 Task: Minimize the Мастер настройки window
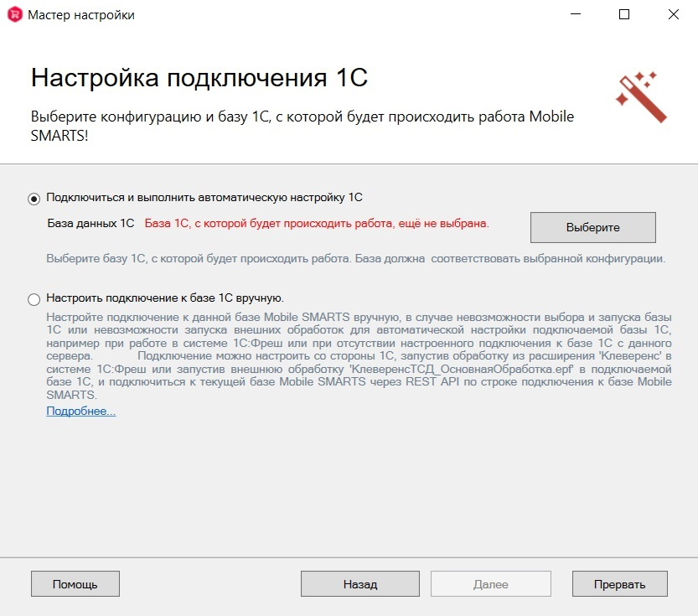576,14
